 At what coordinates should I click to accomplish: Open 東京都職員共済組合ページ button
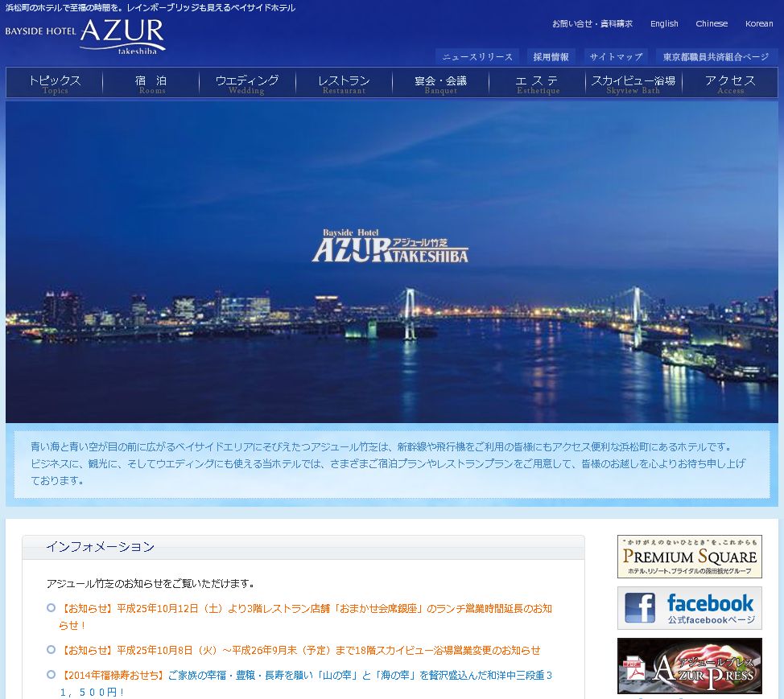coord(716,56)
